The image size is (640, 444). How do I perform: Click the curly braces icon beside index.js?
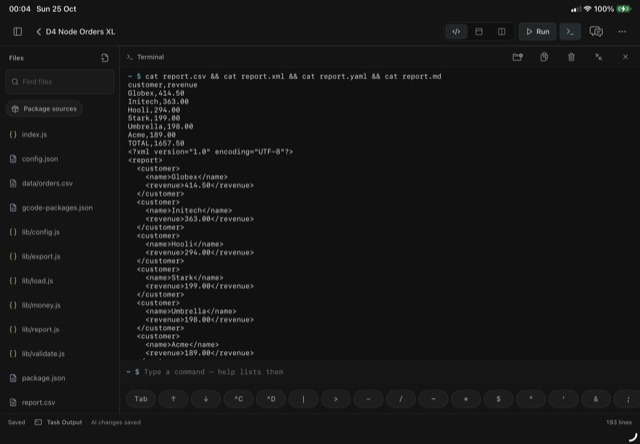click(13, 134)
